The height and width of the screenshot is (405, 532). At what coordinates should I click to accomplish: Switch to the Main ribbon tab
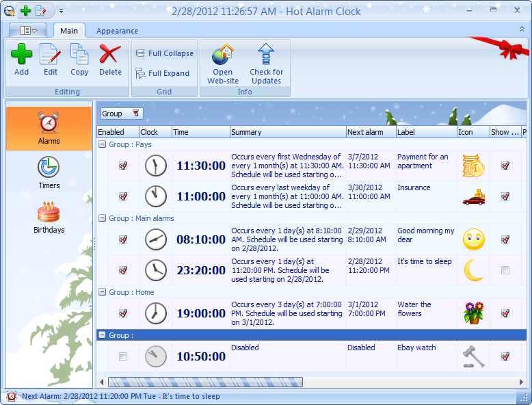tap(69, 31)
